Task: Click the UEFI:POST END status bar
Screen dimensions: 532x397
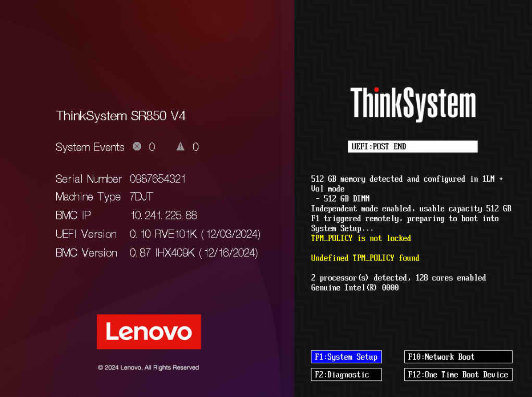Action: coord(412,147)
